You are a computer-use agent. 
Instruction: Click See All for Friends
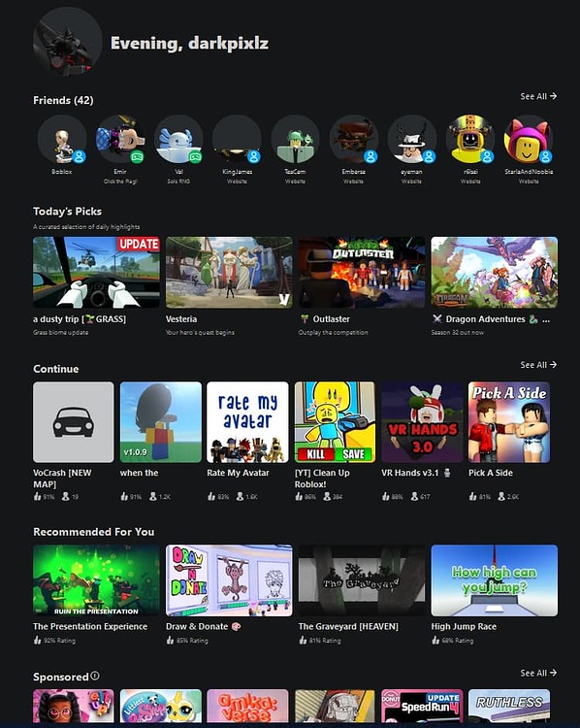point(538,96)
